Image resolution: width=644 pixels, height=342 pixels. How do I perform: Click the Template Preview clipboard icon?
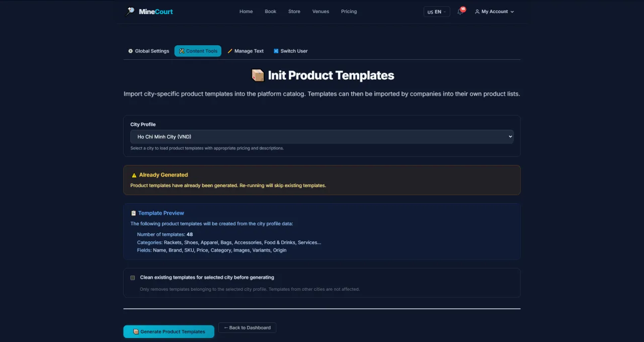[133, 213]
